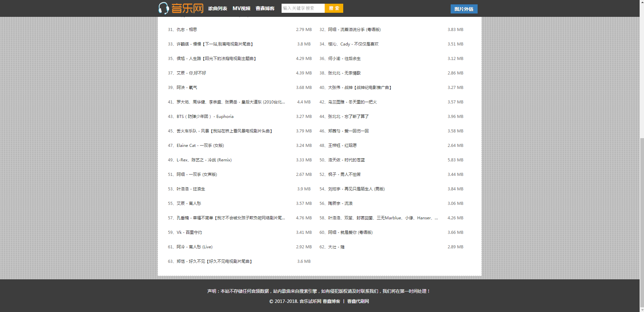The height and width of the screenshot is (312, 644).
Task: Open song 37 艾辰 - 你,好不好
Action: (191, 73)
